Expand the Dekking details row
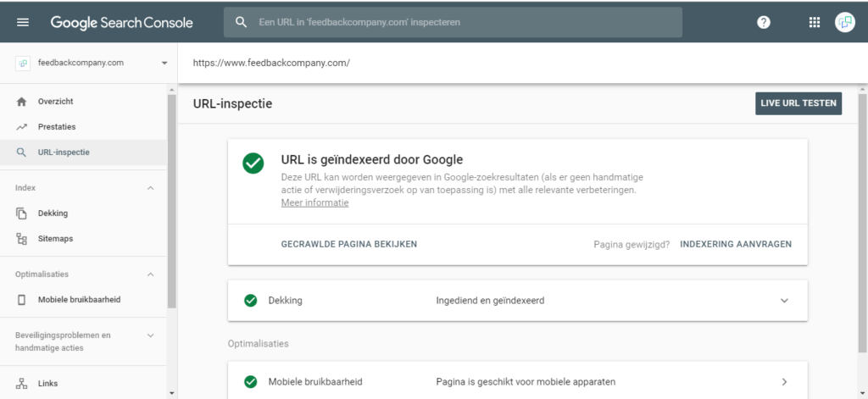Viewport: 868px width, 399px height. point(784,301)
